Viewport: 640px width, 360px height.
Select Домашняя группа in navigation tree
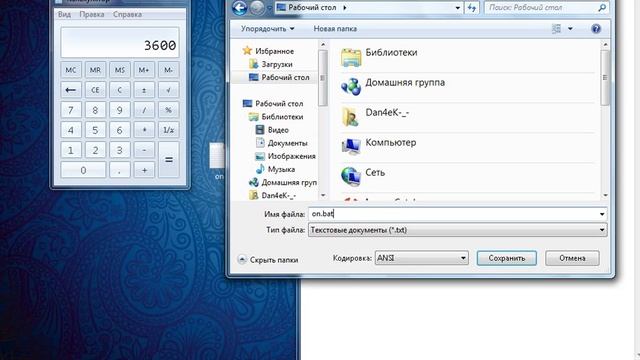point(282,182)
